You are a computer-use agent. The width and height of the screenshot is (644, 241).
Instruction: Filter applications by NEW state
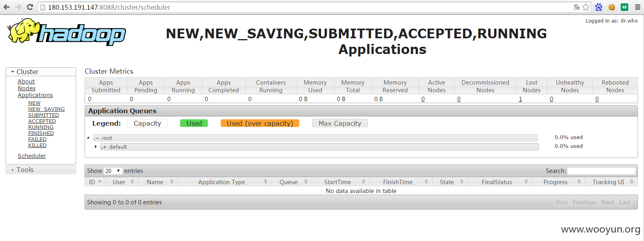(x=34, y=103)
